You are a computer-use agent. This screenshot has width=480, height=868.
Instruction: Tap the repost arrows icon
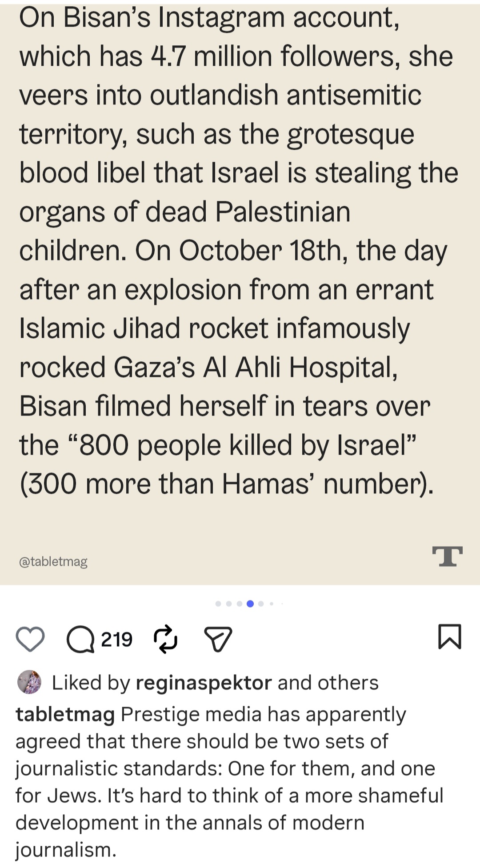[165, 639]
